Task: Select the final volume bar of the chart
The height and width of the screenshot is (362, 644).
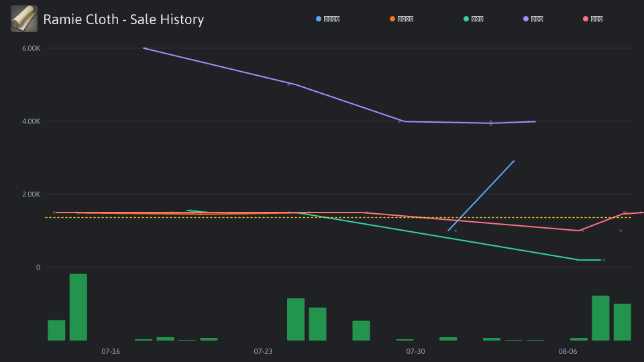Action: coord(623,322)
